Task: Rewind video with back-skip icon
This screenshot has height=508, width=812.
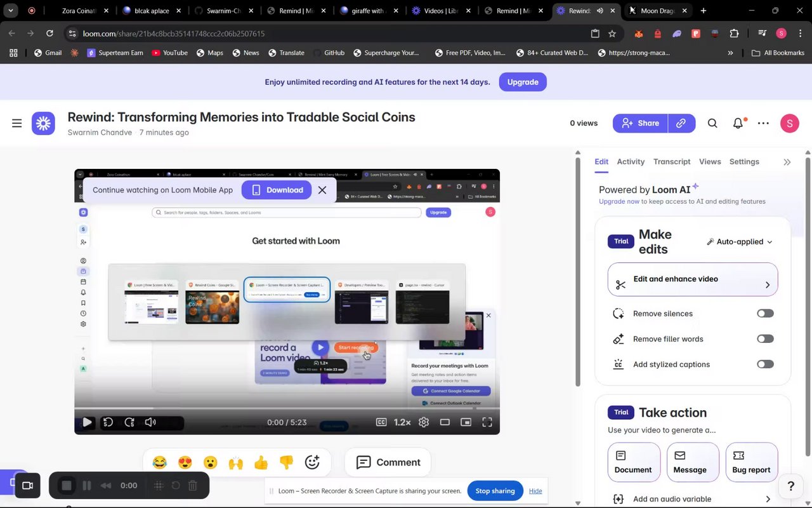Action: tap(108, 422)
